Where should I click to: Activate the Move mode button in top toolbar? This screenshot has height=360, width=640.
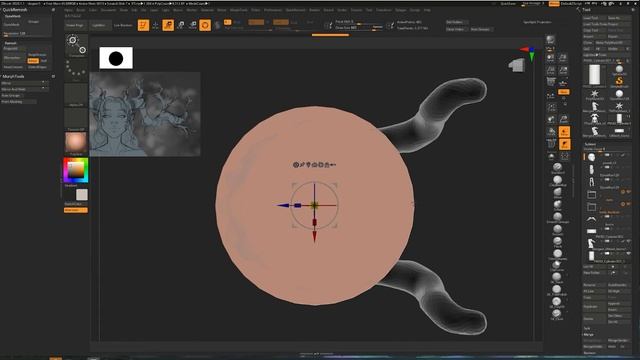tap(168, 25)
